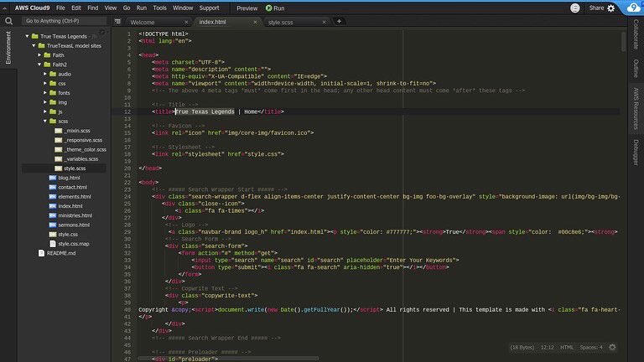Screen dimensions: 644x362
Task: Open the Tools menu
Action: (x=160, y=8)
